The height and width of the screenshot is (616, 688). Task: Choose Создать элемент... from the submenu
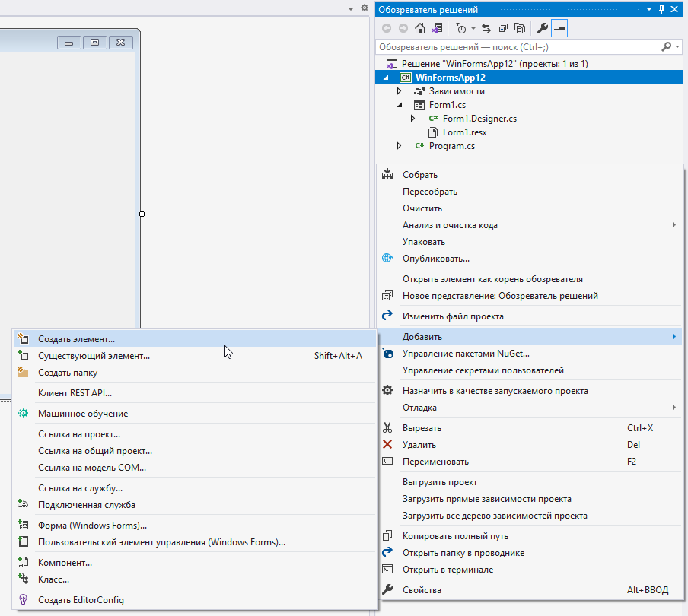76,339
